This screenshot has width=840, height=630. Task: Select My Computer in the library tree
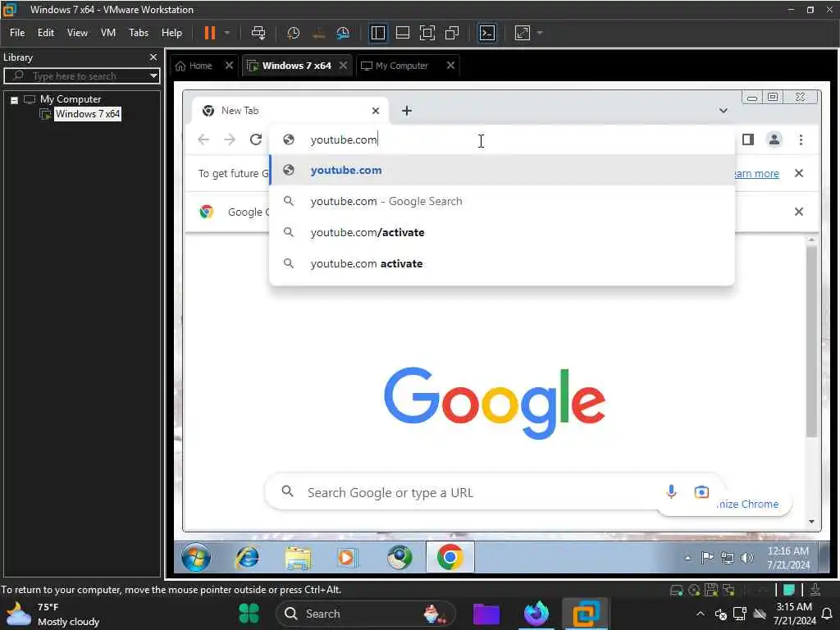[x=71, y=99]
